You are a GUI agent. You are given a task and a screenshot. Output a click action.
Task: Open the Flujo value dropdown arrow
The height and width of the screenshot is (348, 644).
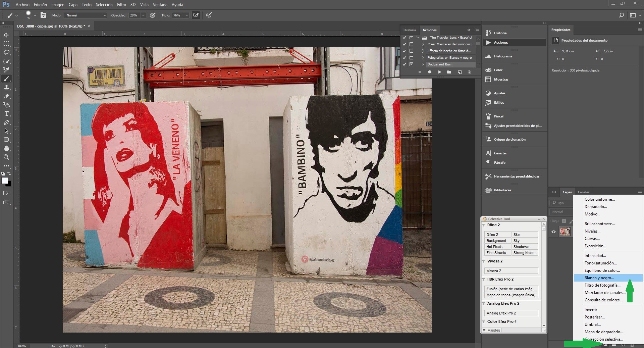[186, 15]
